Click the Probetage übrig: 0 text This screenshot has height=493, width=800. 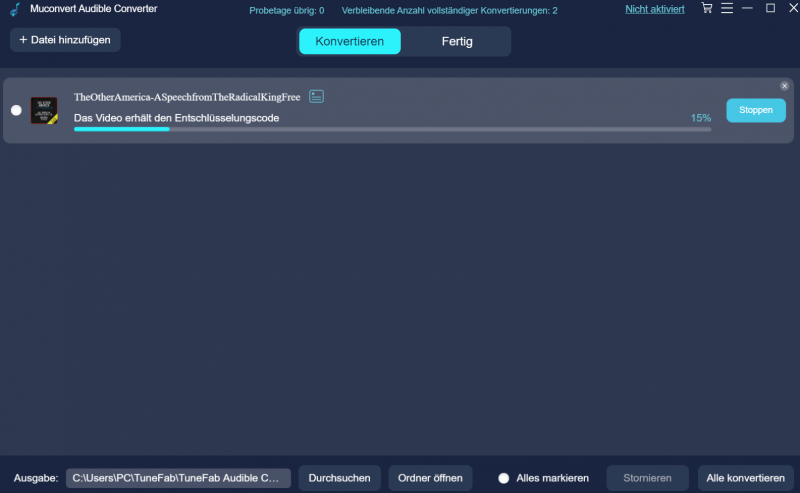pyautogui.click(x=286, y=10)
